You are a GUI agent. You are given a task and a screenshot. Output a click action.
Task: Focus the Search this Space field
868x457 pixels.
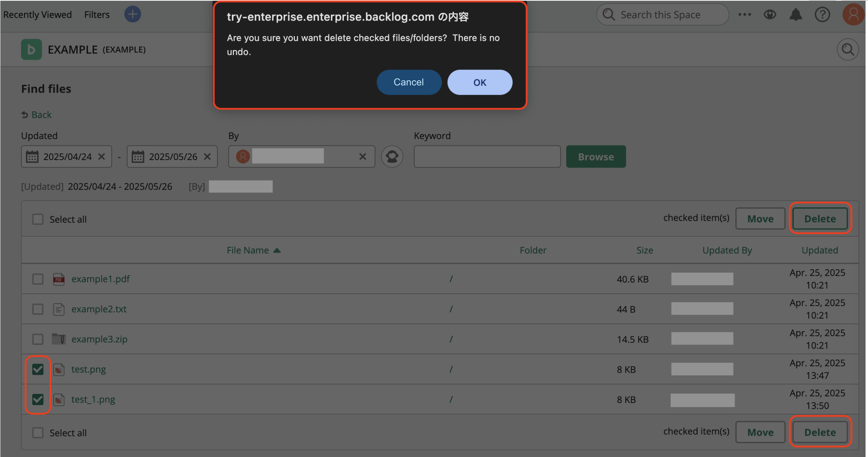pos(662,14)
